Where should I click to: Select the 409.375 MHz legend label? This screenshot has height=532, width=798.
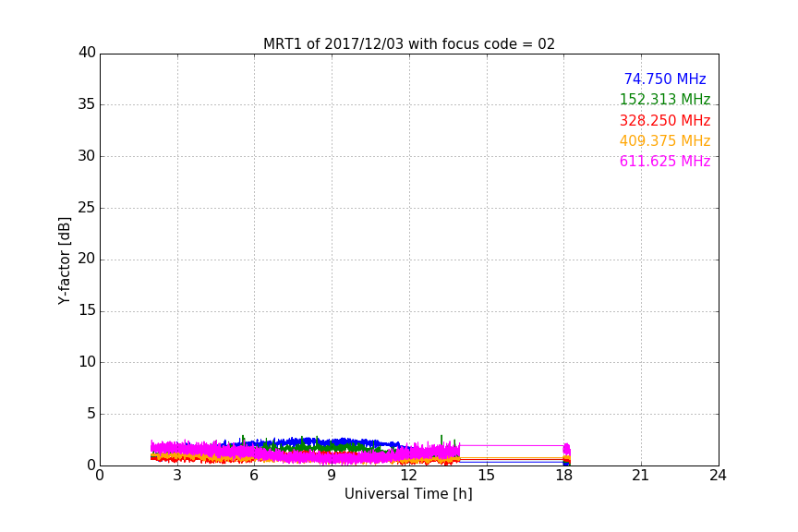click(x=665, y=140)
